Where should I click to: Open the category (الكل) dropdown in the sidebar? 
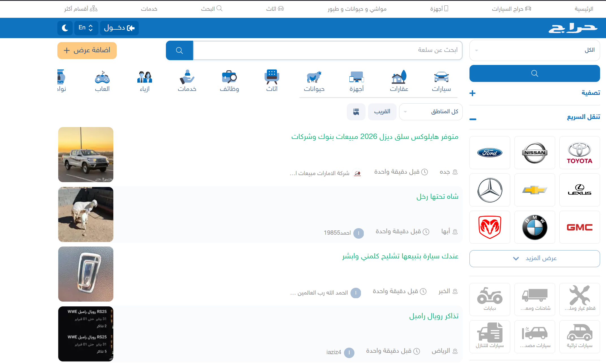(x=534, y=50)
